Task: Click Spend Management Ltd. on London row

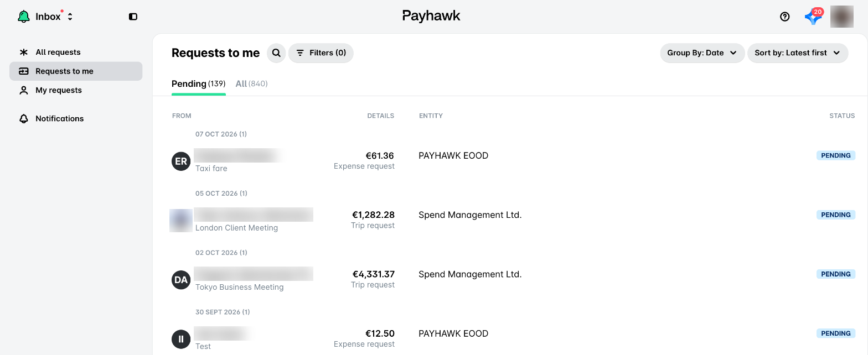Action: 470,215
